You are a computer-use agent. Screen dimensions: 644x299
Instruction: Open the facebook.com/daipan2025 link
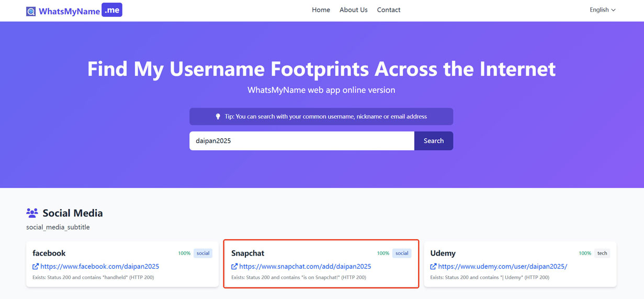99,267
